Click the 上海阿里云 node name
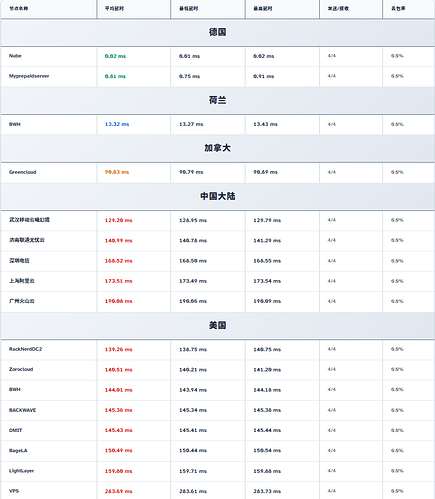The image size is (435, 499). pos(22,281)
